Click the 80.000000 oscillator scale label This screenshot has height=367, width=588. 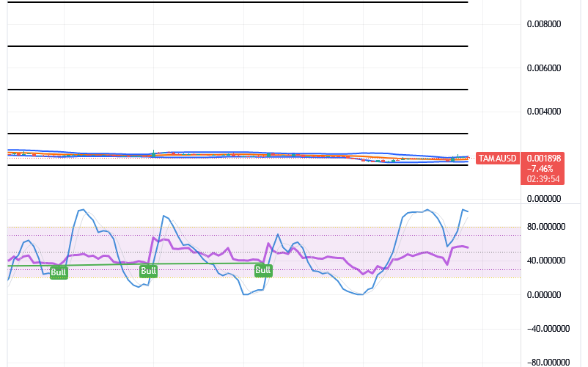tap(545, 227)
